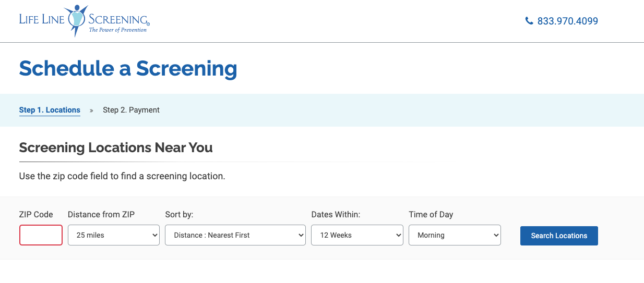Click the Life Line Screening figure logo
The image size is (644, 283).
click(x=77, y=20)
